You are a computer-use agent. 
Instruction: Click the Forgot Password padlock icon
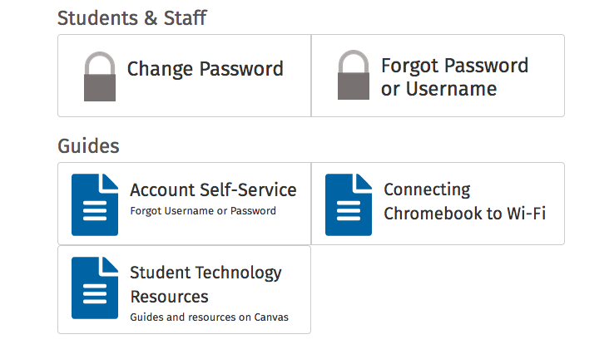click(354, 75)
